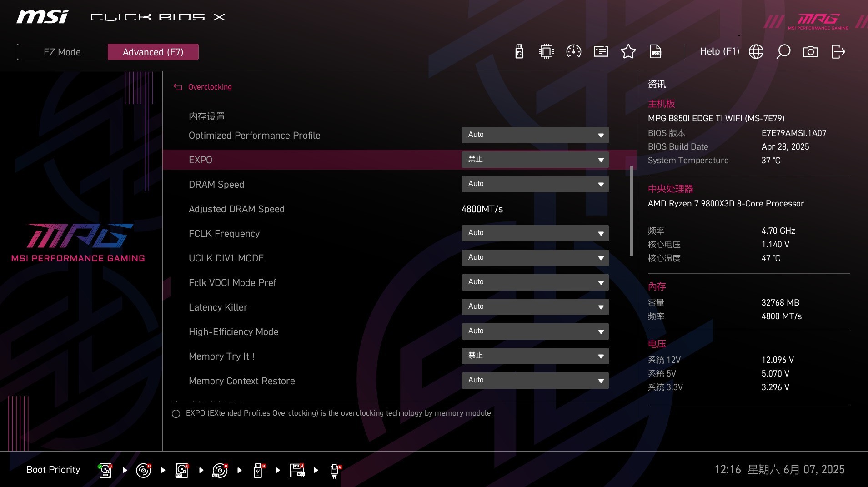This screenshot has height=487, width=868.
Task: Select the DRAM Speed label
Action: coord(216,185)
